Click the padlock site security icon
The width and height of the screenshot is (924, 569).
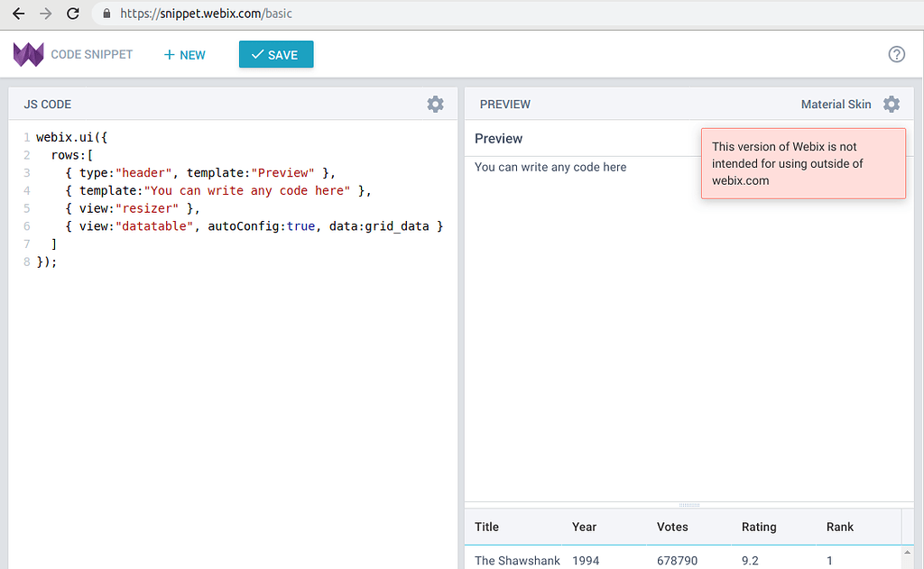coord(106,14)
